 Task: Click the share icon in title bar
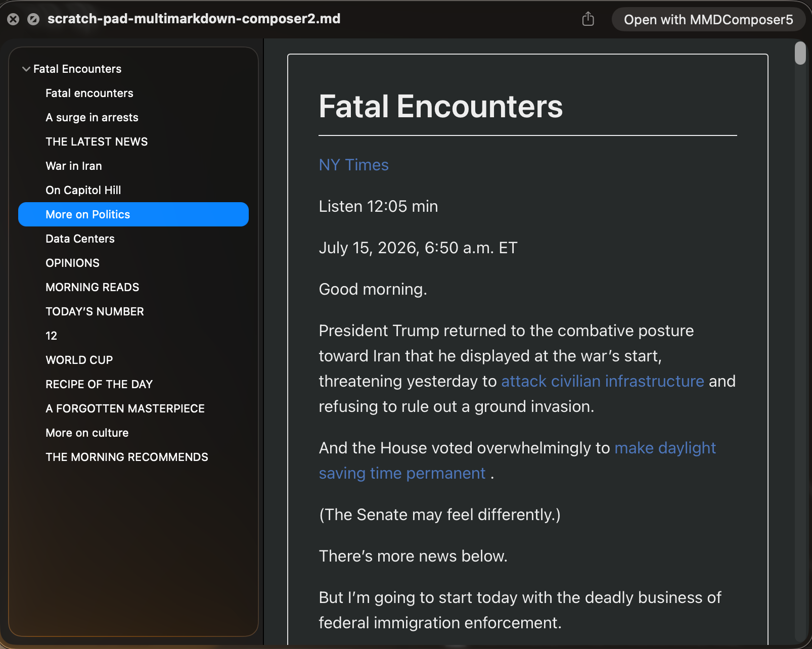[x=588, y=19]
